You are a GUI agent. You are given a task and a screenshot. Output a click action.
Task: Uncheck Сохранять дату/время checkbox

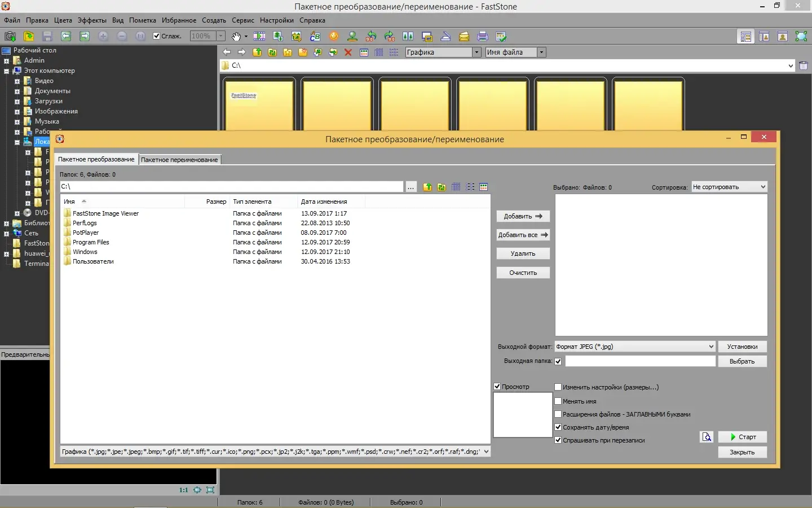558,427
